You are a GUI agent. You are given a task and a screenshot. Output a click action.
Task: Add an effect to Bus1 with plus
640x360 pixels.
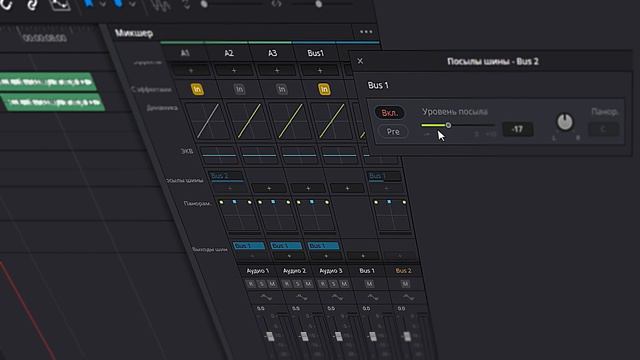tap(320, 71)
